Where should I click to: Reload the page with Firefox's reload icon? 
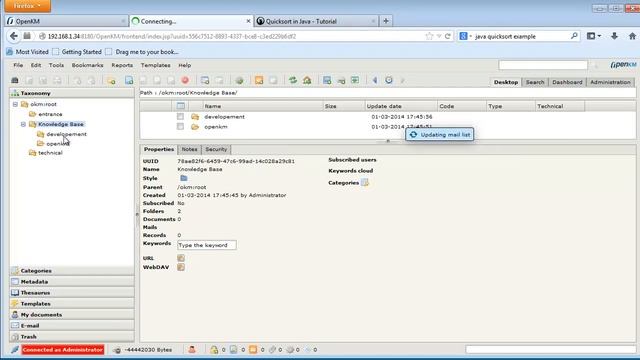pyautogui.click(x=448, y=36)
